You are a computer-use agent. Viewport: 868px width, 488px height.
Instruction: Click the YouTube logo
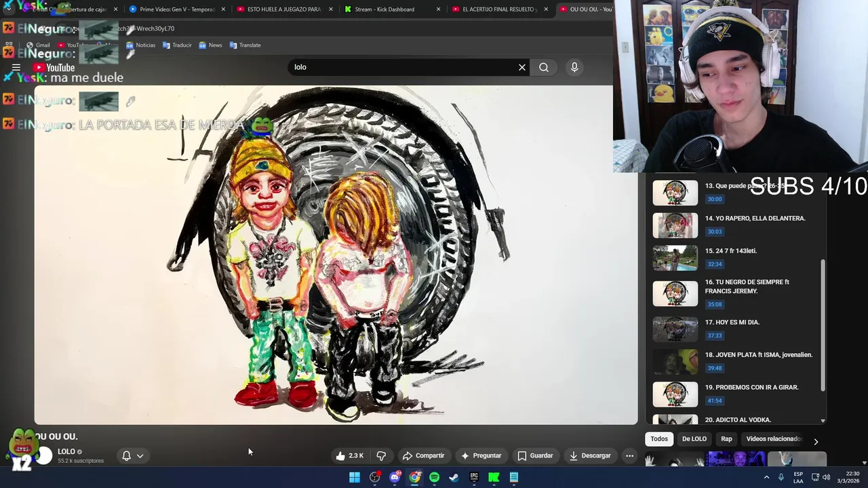[54, 67]
